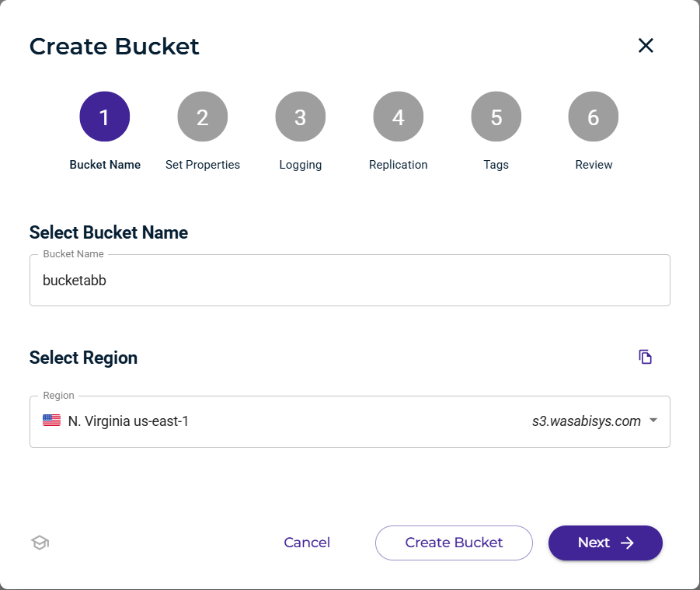Select step 3 Logging circle

pos(300,116)
